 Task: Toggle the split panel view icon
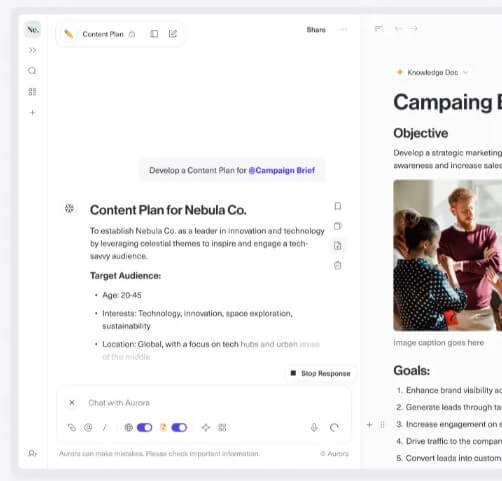154,34
